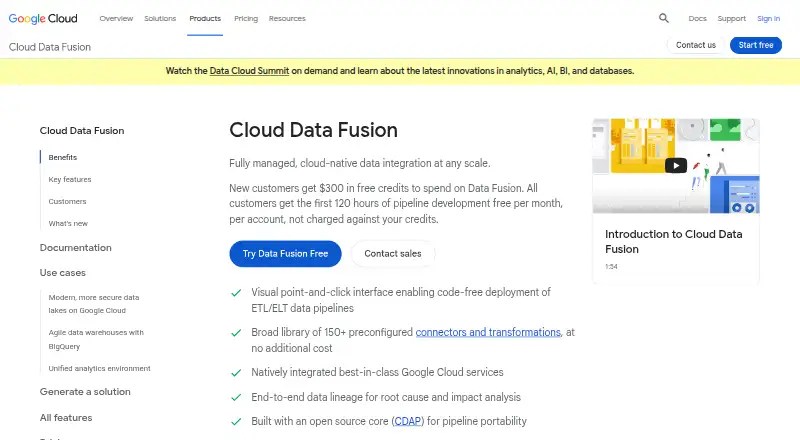Click the Cloud Data Fusion main page heading

[313, 130]
